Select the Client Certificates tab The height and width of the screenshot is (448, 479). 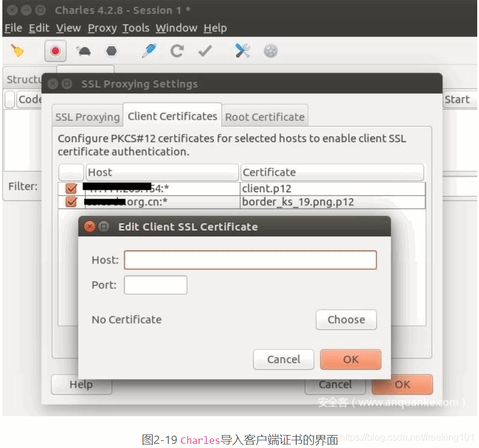coord(173,116)
